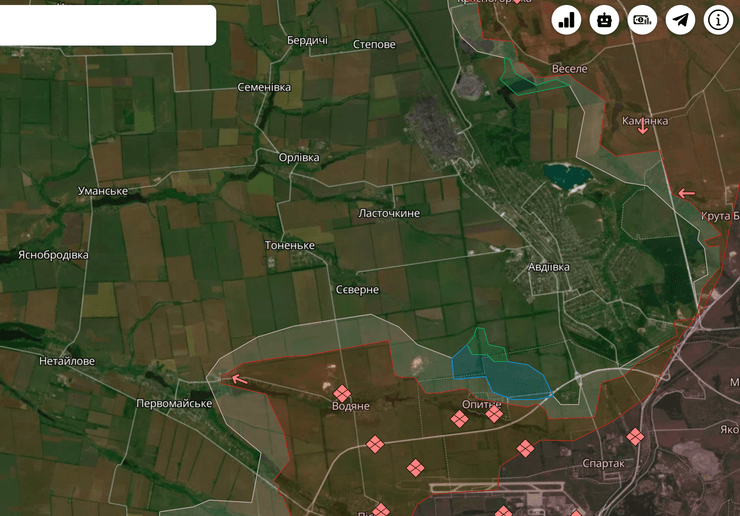Click the Авдіївка city label
The height and width of the screenshot is (516, 740).
549,267
